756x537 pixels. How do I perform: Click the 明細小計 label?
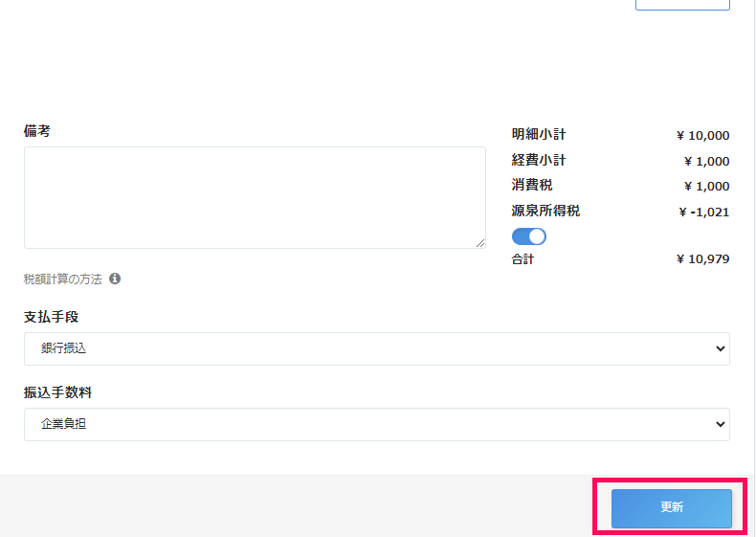pos(539,134)
